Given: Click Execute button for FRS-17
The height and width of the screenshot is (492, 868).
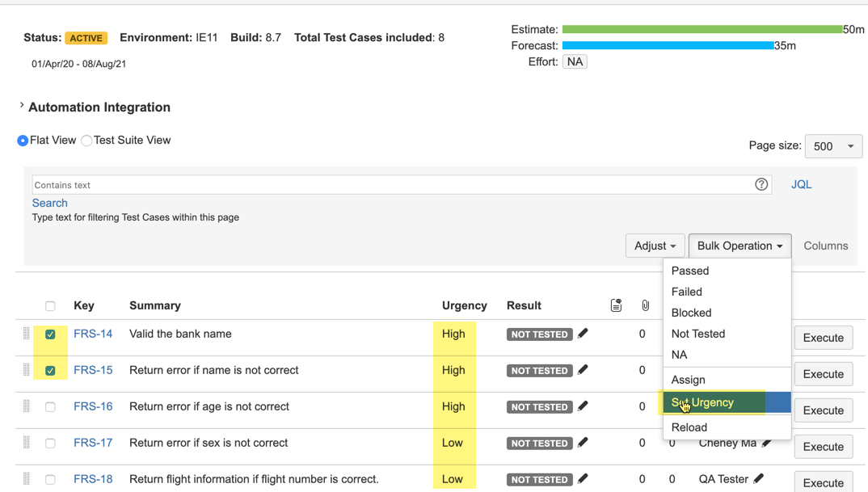Looking at the screenshot, I should click(x=823, y=447).
